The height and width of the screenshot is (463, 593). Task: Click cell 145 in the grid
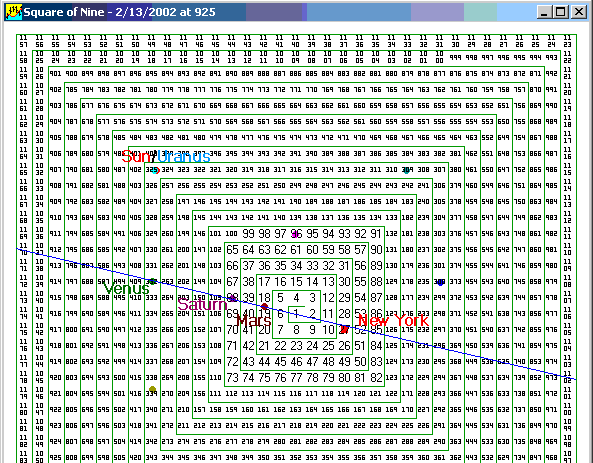[x=199, y=218]
